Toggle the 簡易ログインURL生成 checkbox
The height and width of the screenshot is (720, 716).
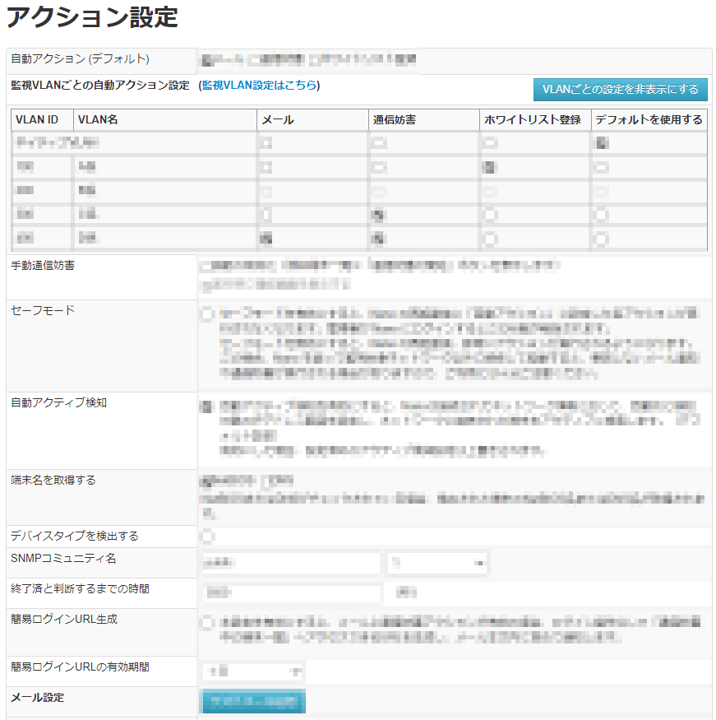(x=207, y=623)
